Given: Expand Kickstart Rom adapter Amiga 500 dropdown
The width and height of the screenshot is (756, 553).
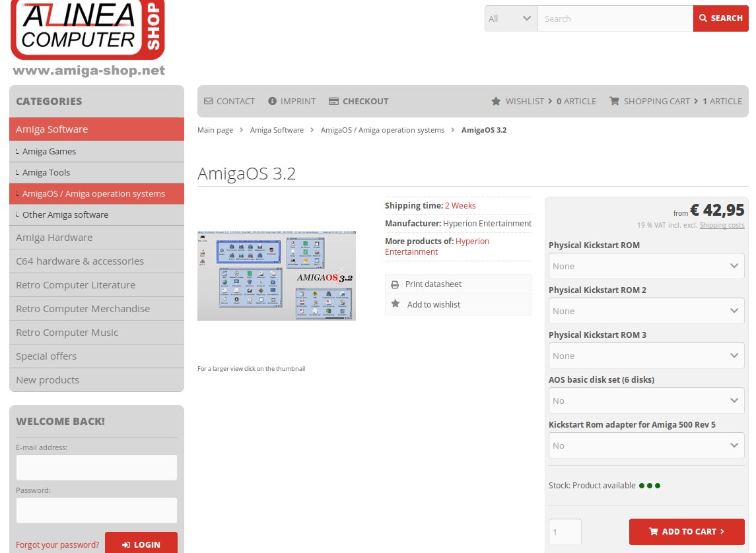Looking at the screenshot, I should 646,445.
